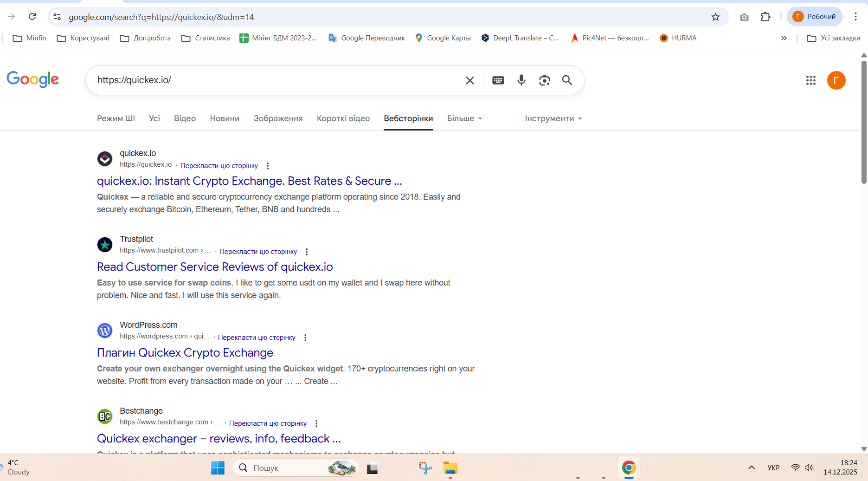The height and width of the screenshot is (481, 868).
Task: Open Task View on the taskbar
Action: click(373, 468)
